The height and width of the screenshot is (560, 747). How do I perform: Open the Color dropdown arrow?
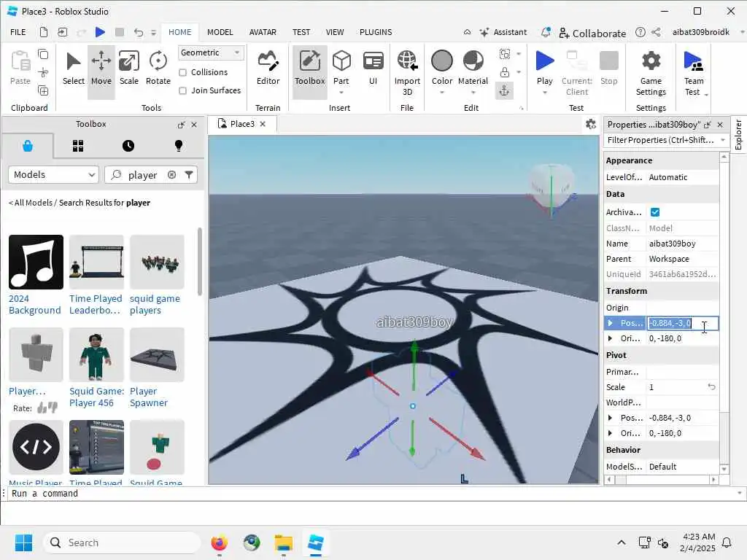[x=441, y=93]
